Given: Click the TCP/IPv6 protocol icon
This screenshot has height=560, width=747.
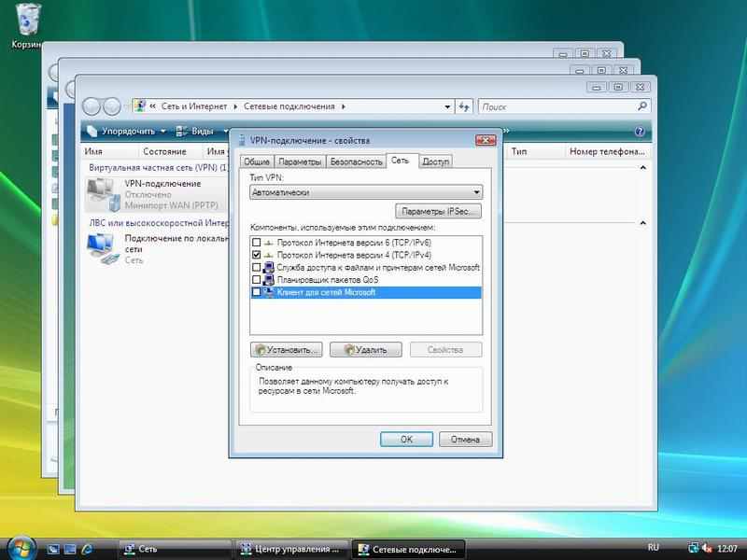Looking at the screenshot, I should coord(269,243).
